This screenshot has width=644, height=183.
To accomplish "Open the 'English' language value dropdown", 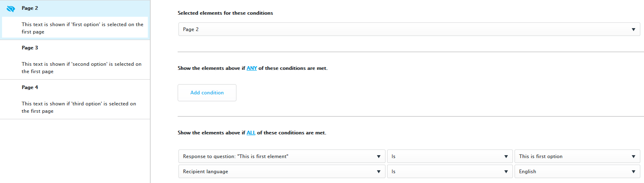I will 572,172.
